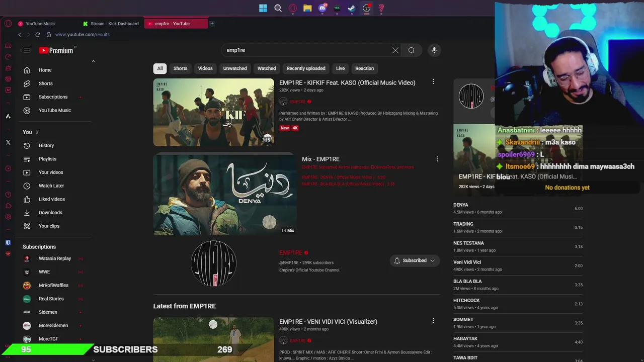Image resolution: width=644 pixels, height=362 pixels.
Task: Open Steam from taskbar
Action: tap(352, 8)
